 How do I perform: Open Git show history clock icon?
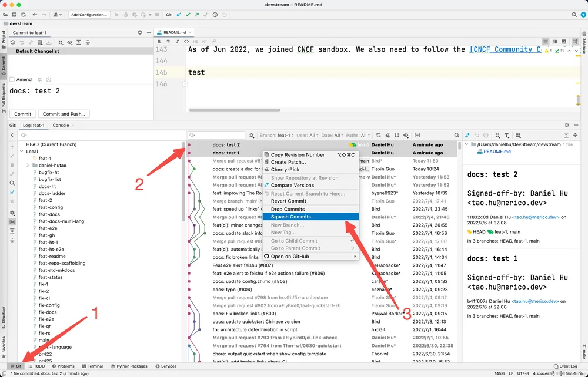coord(215,15)
